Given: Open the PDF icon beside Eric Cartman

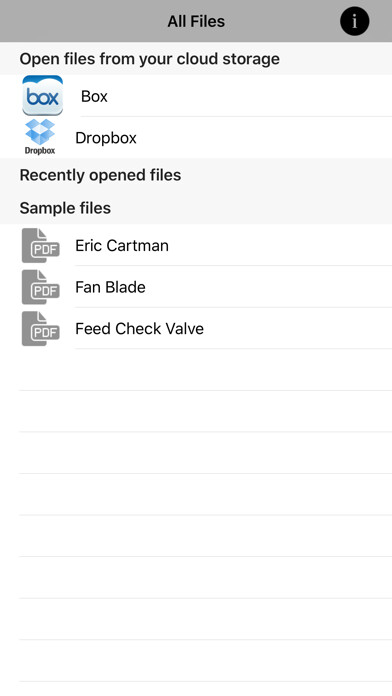Looking at the screenshot, I should [x=40, y=245].
